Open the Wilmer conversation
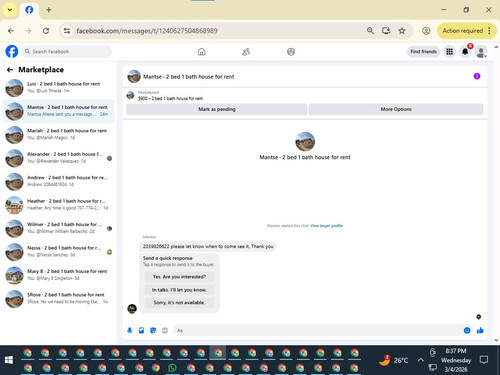This screenshot has width=500, height=375. point(59,228)
